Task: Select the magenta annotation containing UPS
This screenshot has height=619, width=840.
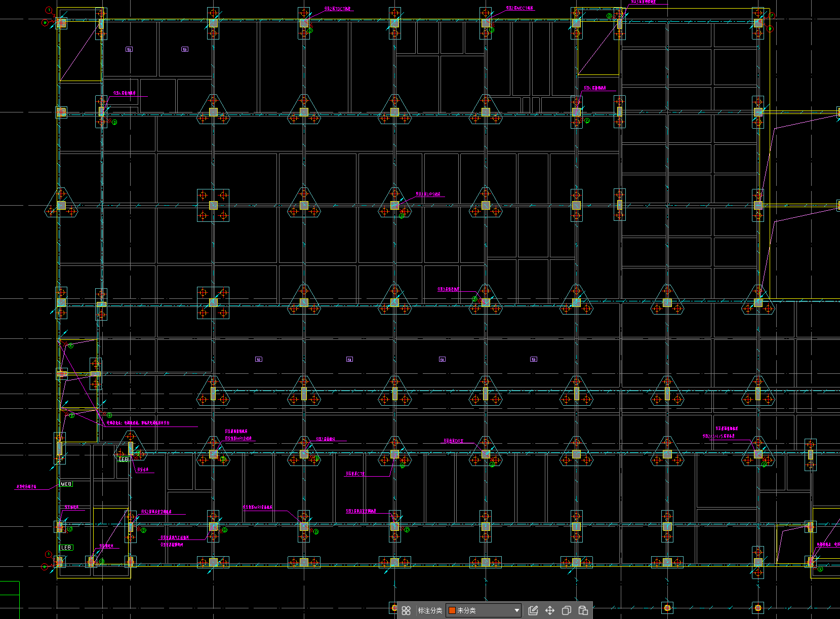Action: 429,195
